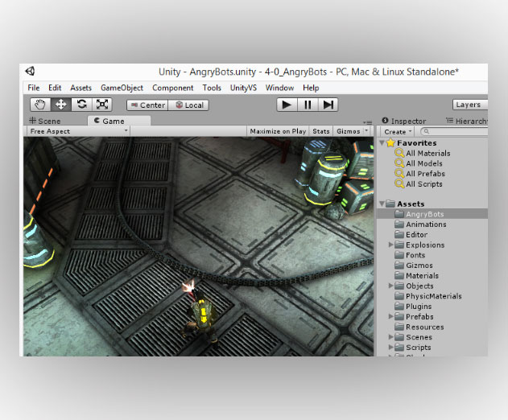Toggle Maximize on Play
The height and width of the screenshot is (420, 508).
278,131
